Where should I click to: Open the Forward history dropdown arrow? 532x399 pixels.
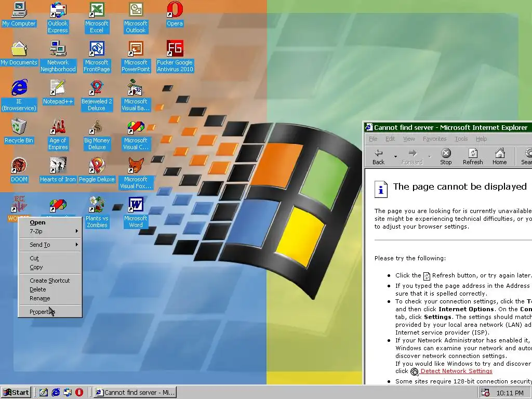pos(429,157)
